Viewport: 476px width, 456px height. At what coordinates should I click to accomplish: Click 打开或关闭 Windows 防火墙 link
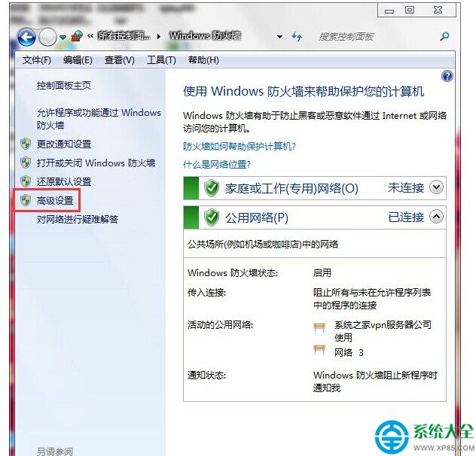click(x=96, y=163)
